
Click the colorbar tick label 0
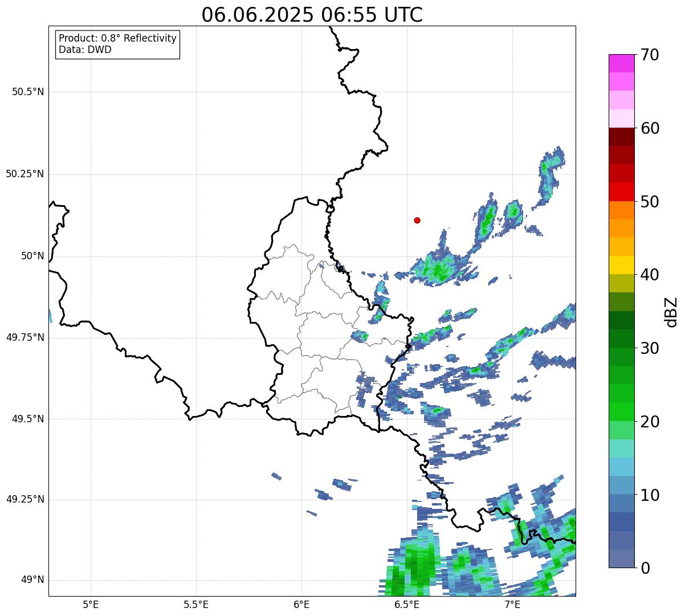[x=646, y=568]
